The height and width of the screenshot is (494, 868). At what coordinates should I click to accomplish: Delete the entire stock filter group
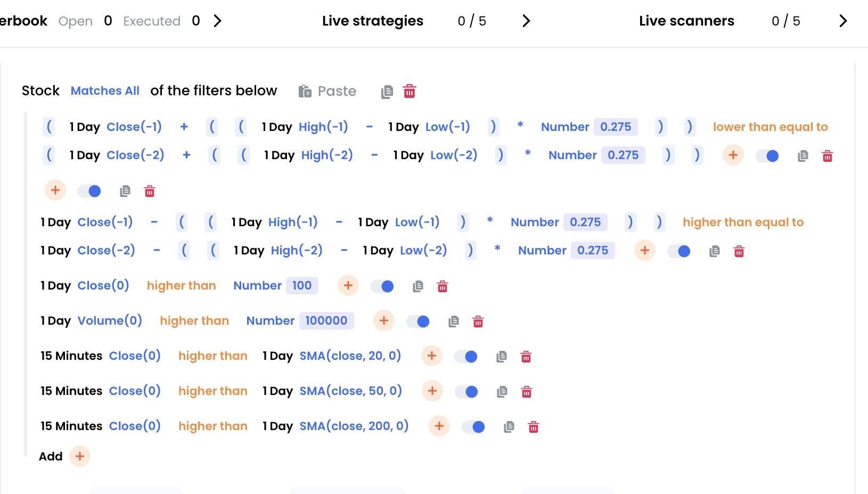click(x=410, y=92)
